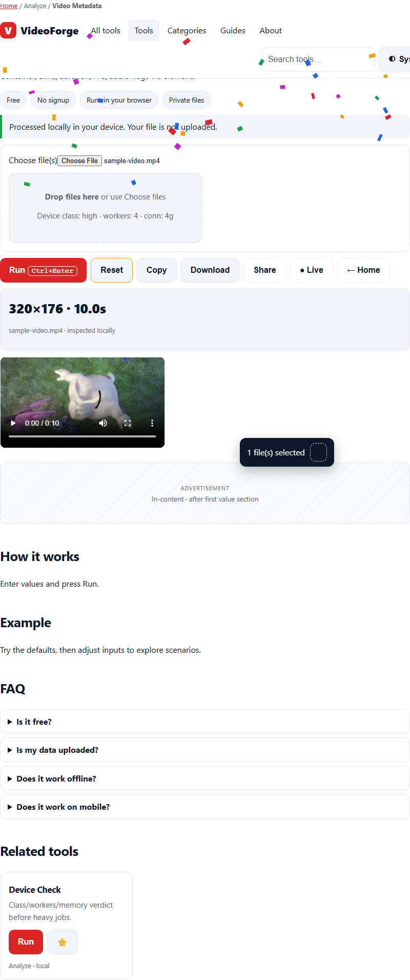Expand "Does it work on mobile?" question
Image resolution: width=410 pixels, height=980 pixels.
tap(205, 807)
